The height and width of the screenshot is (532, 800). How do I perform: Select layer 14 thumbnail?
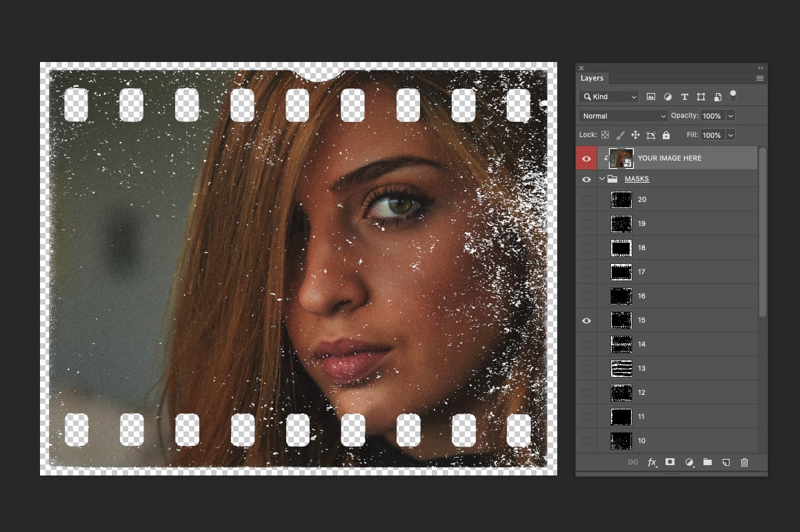tap(621, 345)
